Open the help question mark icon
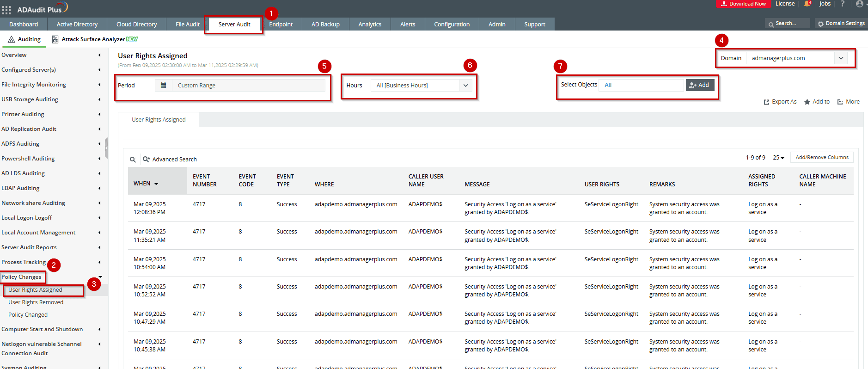Screen dimensions: 868x369 [842, 4]
